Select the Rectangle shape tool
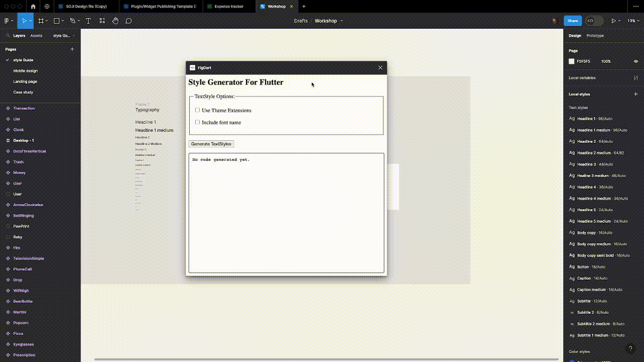This screenshot has height=362, width=644. [x=56, y=21]
